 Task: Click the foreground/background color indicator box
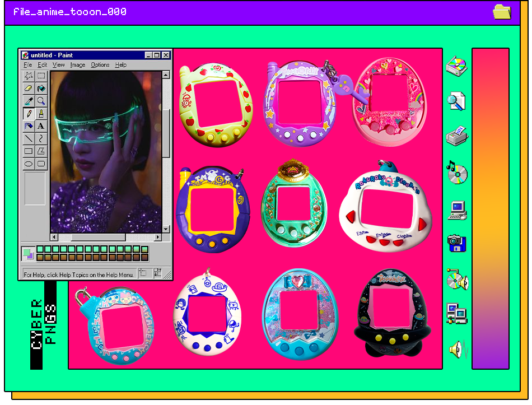coord(28,254)
